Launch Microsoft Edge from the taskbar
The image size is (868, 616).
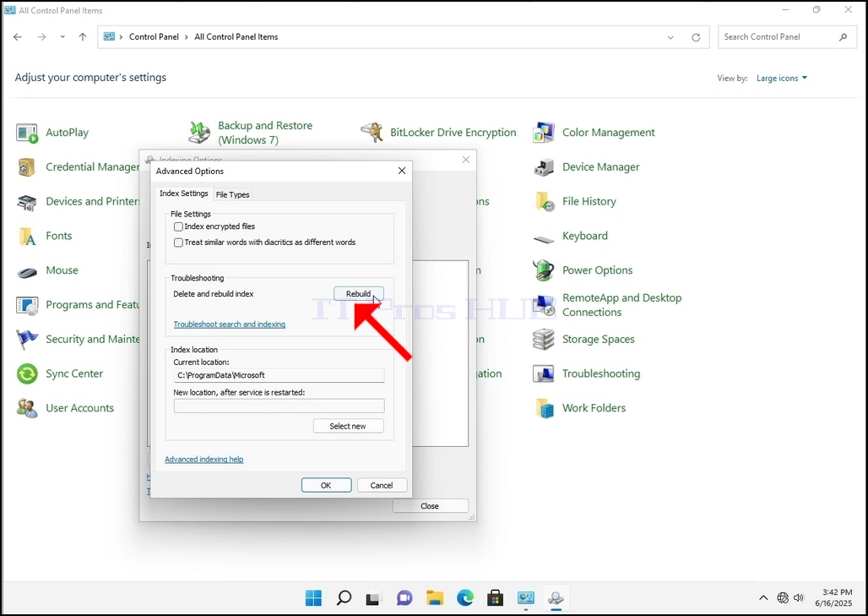click(x=465, y=598)
